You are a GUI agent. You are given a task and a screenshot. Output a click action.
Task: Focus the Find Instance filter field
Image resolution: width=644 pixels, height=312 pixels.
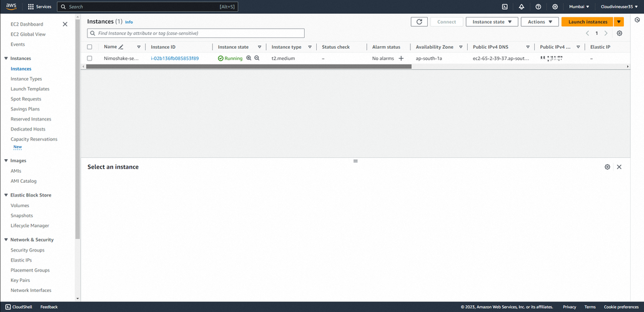click(196, 33)
